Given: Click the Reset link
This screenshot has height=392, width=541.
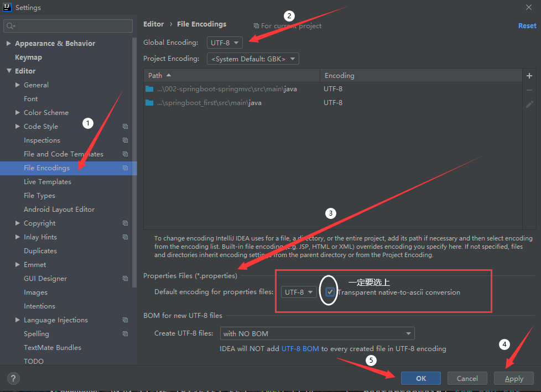Looking at the screenshot, I should tap(527, 25).
